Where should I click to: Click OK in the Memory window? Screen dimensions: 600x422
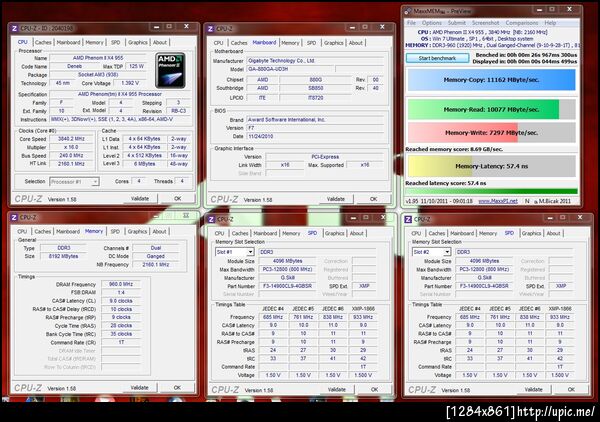click(177, 388)
